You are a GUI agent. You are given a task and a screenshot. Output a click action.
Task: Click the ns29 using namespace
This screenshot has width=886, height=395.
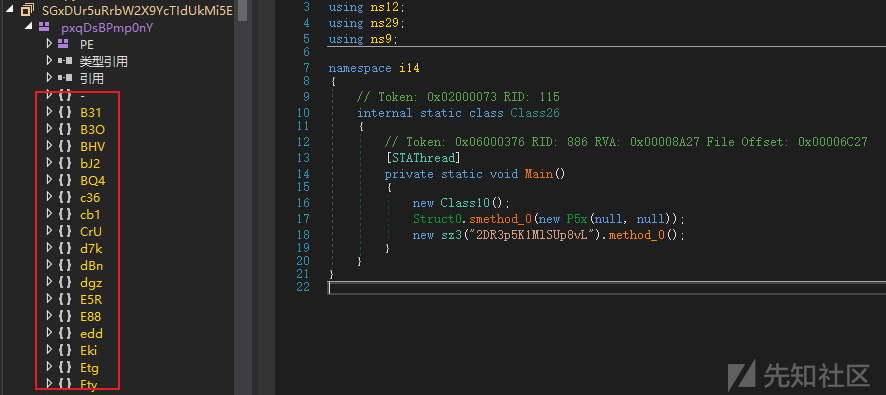(384, 23)
